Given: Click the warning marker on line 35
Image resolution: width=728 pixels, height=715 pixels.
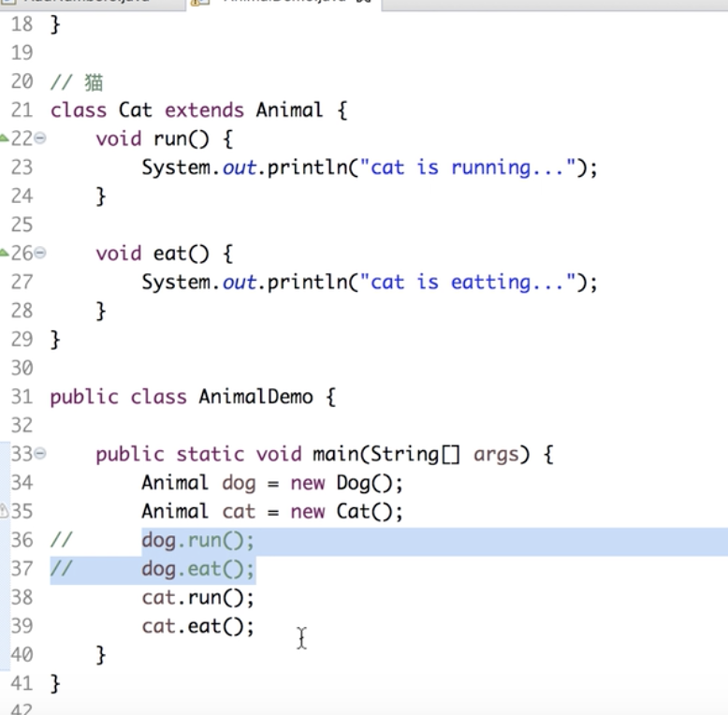Looking at the screenshot, I should tap(5, 511).
